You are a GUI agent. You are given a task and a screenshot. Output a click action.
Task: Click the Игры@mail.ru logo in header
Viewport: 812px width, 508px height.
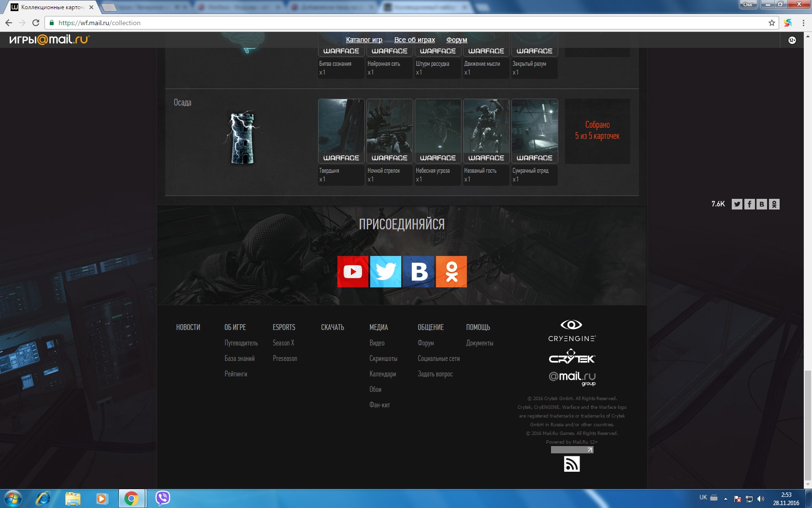click(49, 39)
